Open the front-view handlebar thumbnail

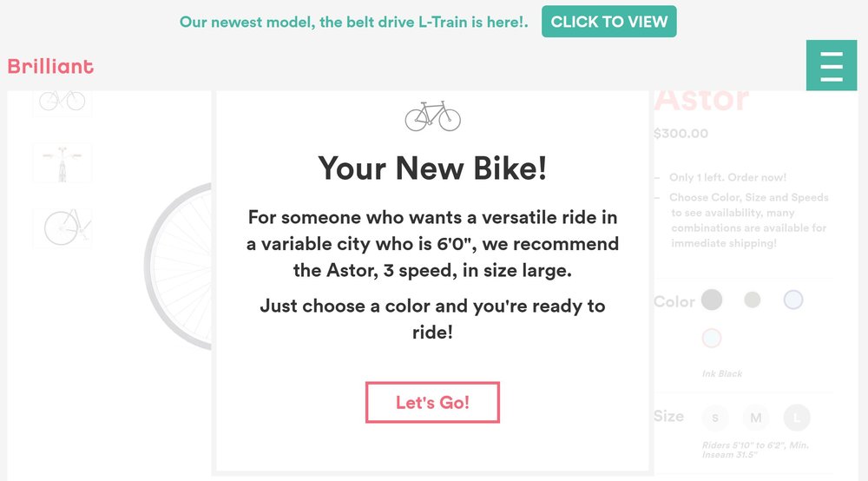click(62, 163)
